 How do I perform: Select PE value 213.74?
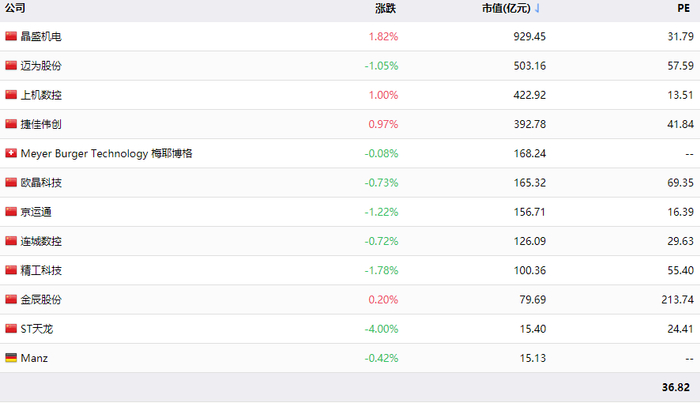(x=677, y=299)
